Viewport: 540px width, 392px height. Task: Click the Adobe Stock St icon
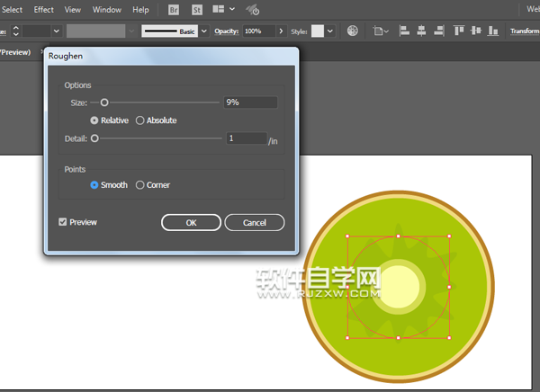point(195,9)
